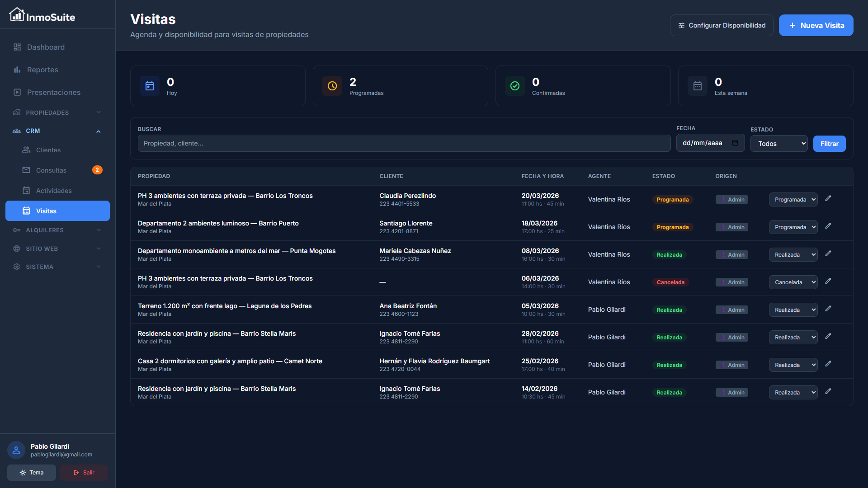Image resolution: width=868 pixels, height=488 pixels.
Task: Click the Nueva Visita button
Action: point(816,25)
